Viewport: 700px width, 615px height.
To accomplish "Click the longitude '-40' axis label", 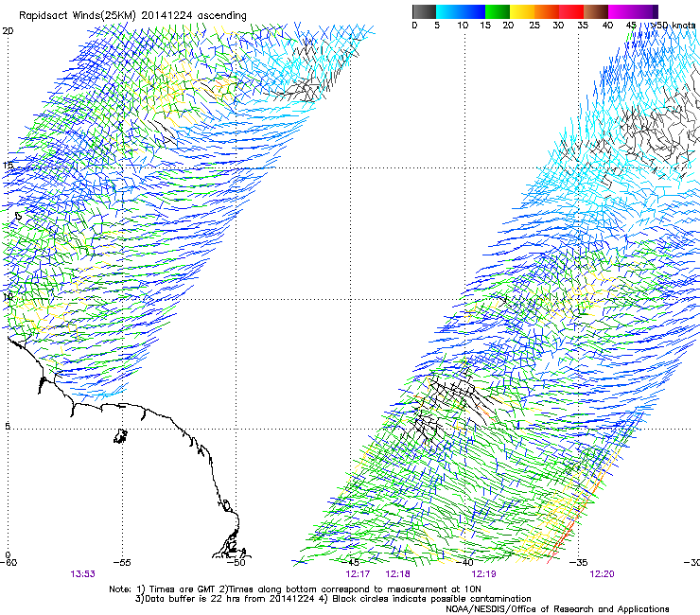I will 464,562.
